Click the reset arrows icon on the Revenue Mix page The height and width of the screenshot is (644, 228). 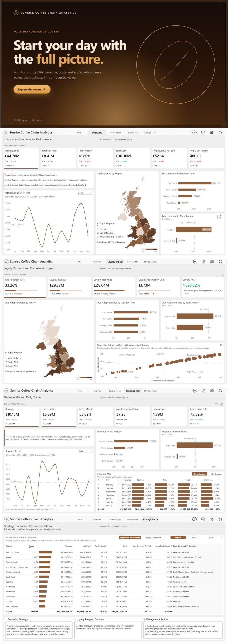tap(220, 391)
